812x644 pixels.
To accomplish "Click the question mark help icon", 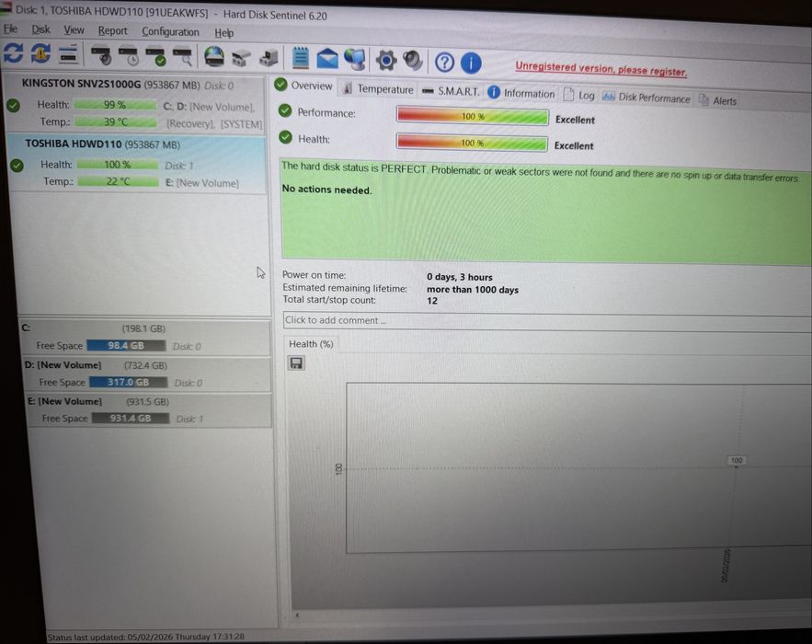I will click(x=444, y=63).
